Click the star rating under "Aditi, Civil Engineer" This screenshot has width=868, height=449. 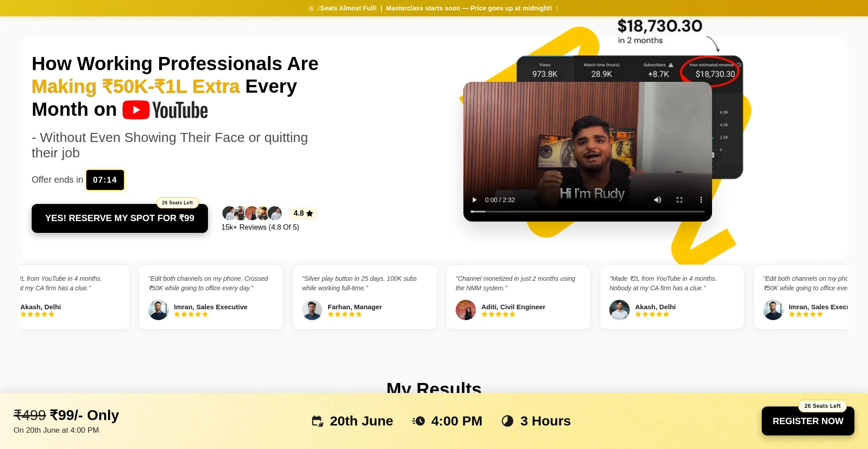coord(498,314)
